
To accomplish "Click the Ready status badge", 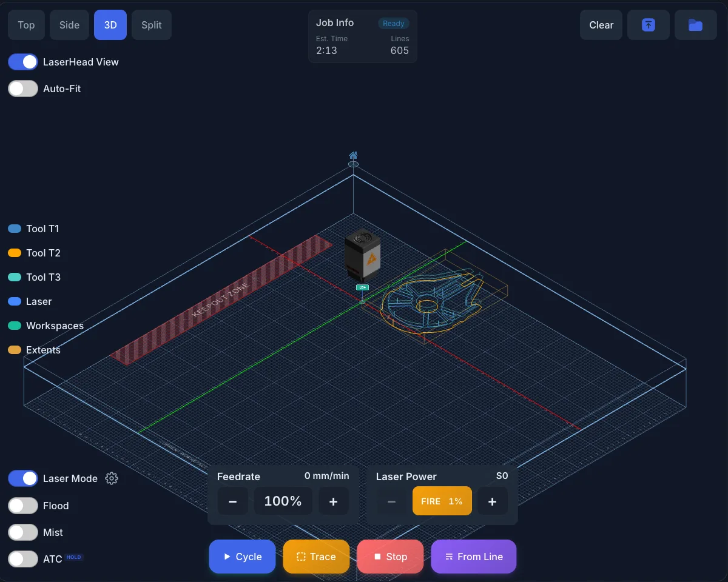I will coord(394,24).
